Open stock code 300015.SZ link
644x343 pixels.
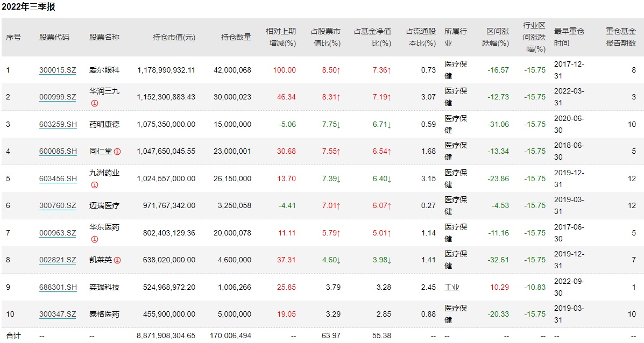pos(58,70)
